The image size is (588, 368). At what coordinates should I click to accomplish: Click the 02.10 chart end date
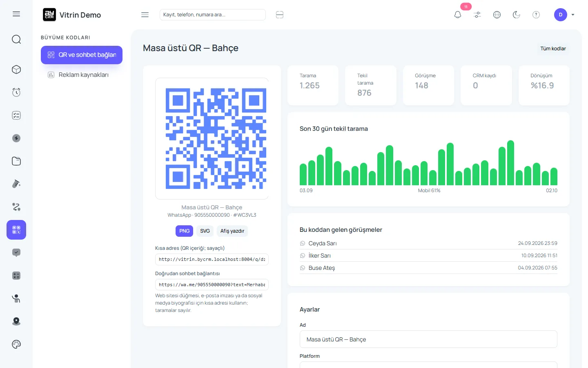pos(552,191)
